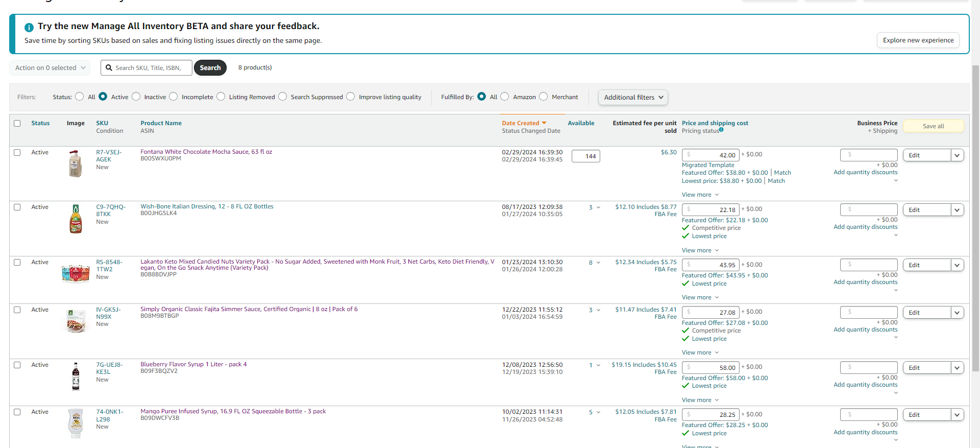Click Business Price field for Fontana row
The height and width of the screenshot is (448, 980).
(x=869, y=154)
